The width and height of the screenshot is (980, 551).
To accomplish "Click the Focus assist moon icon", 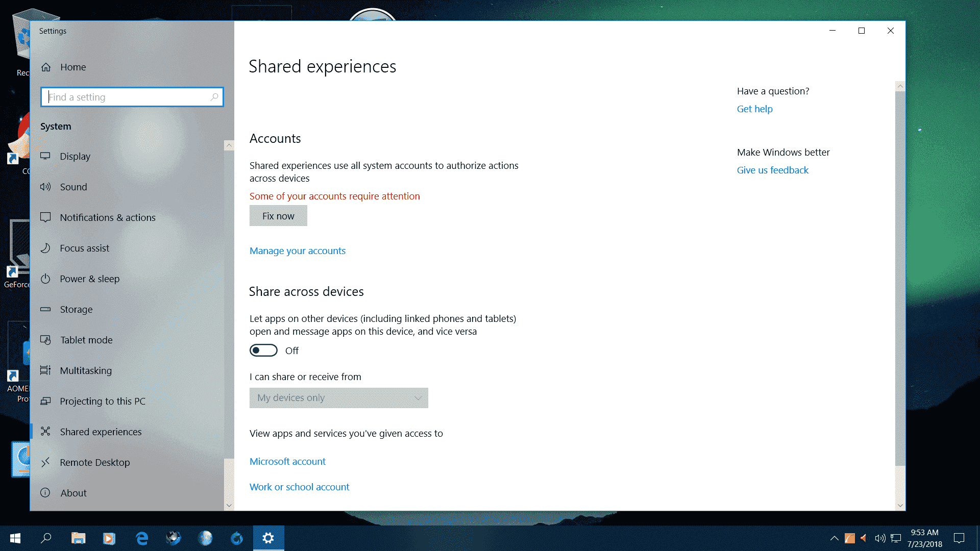I will (x=45, y=248).
